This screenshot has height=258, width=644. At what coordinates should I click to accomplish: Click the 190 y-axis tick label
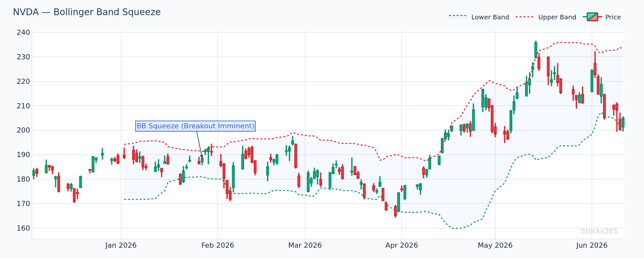pos(24,155)
